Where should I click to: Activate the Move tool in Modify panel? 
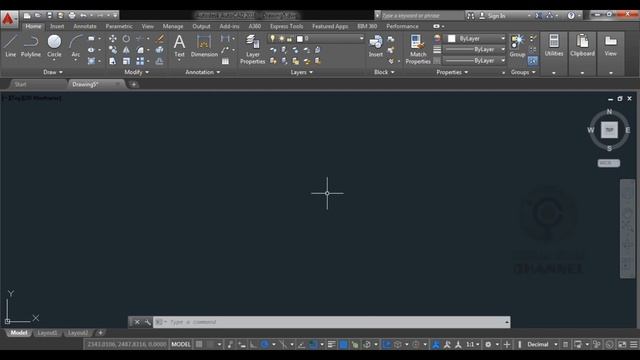tap(113, 38)
